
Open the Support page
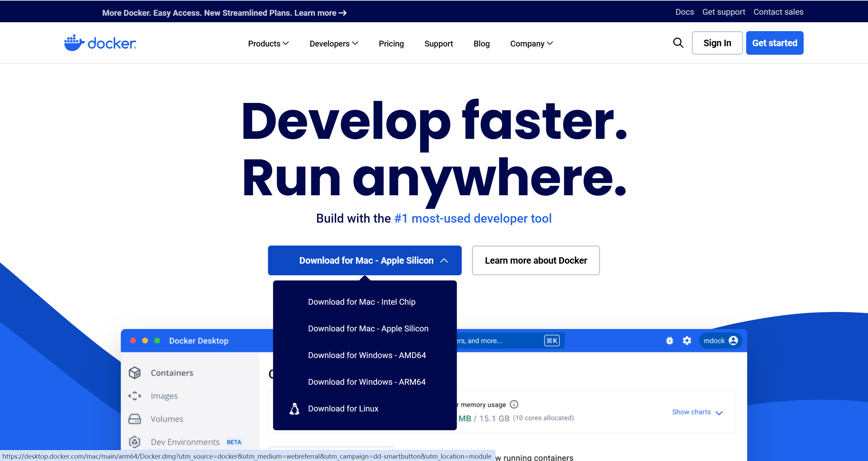coord(439,44)
